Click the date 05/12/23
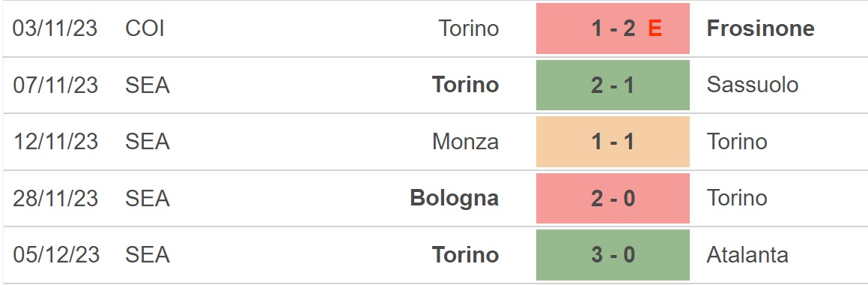The image size is (868, 285). pyautogui.click(x=56, y=254)
